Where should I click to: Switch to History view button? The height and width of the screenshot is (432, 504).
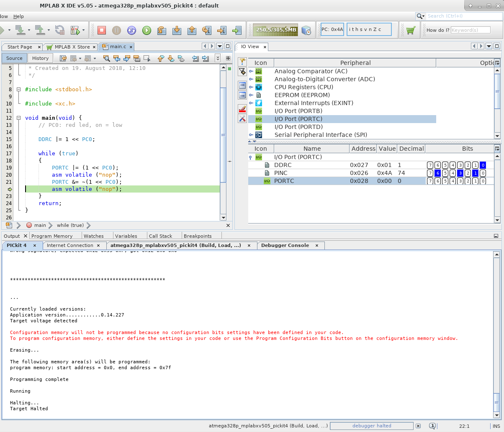pyautogui.click(x=41, y=58)
